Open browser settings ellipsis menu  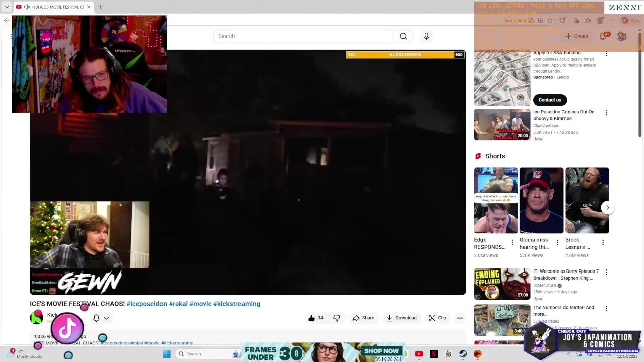click(x=612, y=20)
